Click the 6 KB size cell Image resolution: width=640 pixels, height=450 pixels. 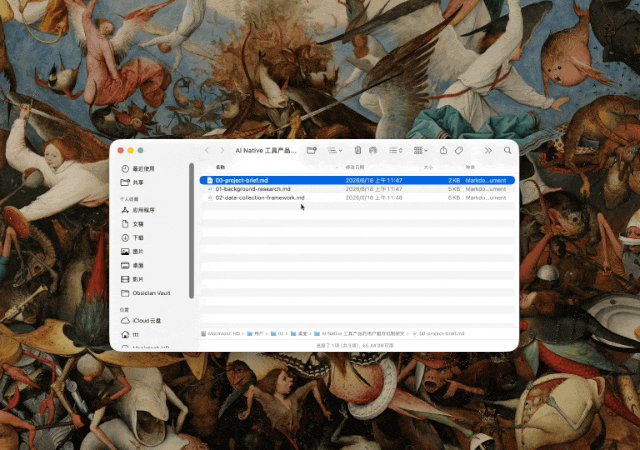click(x=454, y=198)
